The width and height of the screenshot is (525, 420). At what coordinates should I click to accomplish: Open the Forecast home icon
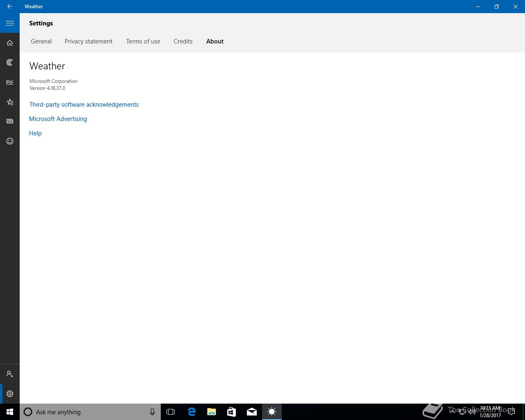click(x=10, y=43)
